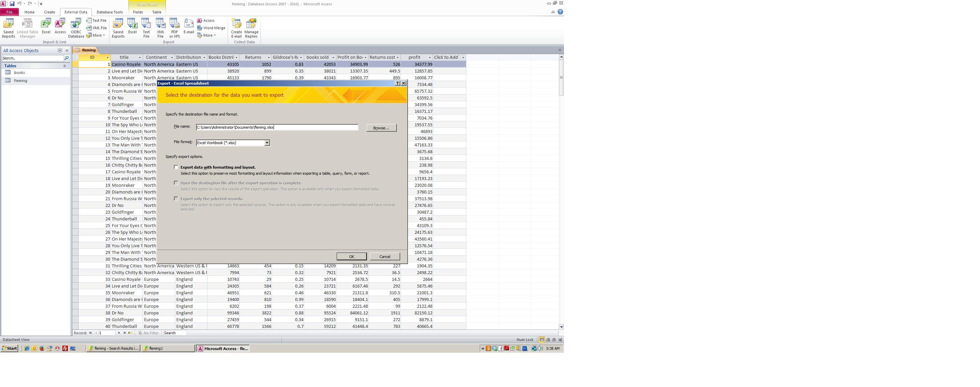Export as PDF or XPS
This screenshot has width=980, height=387.
[175, 28]
